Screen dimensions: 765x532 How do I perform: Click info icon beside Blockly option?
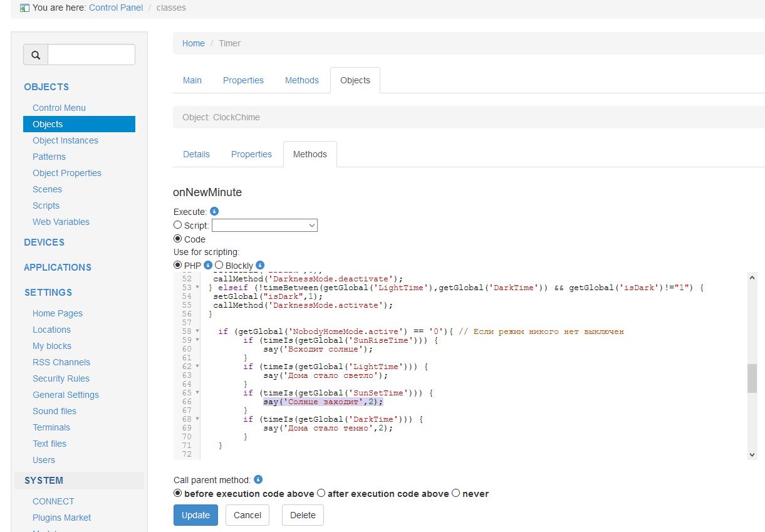pyautogui.click(x=260, y=265)
